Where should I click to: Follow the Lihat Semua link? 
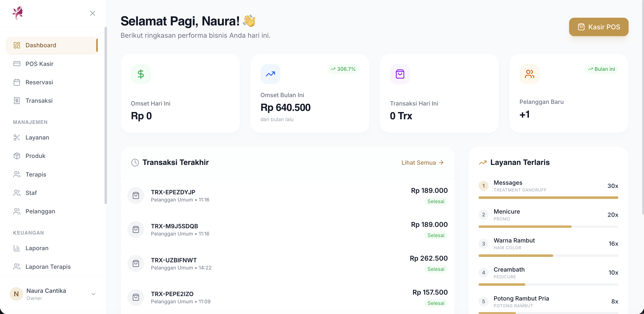422,163
